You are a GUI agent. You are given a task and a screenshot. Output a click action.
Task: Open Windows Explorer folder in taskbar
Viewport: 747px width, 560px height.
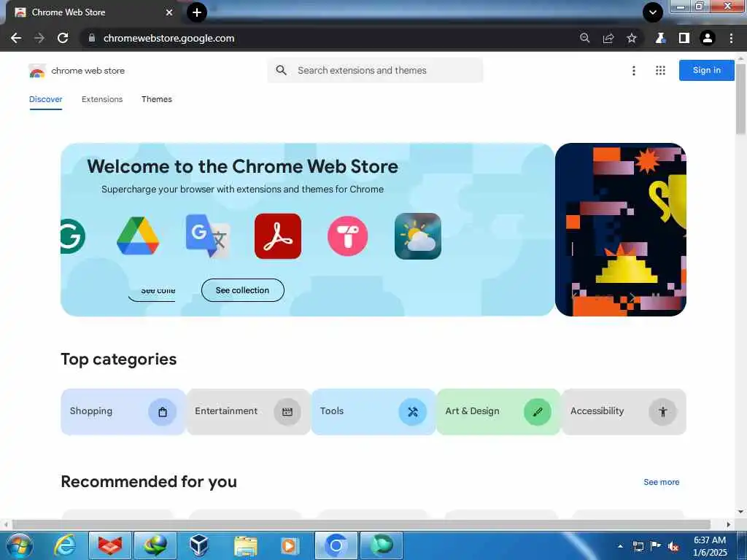coord(245,545)
